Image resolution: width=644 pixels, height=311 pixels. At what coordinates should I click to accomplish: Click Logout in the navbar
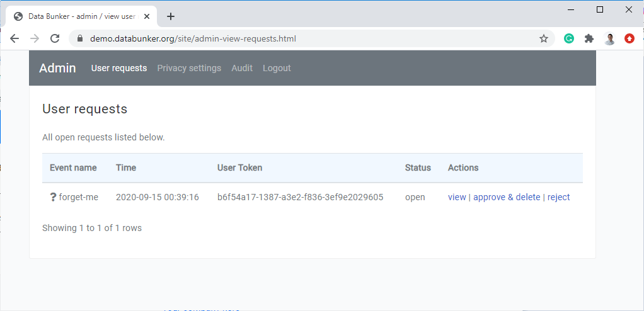coord(277,68)
